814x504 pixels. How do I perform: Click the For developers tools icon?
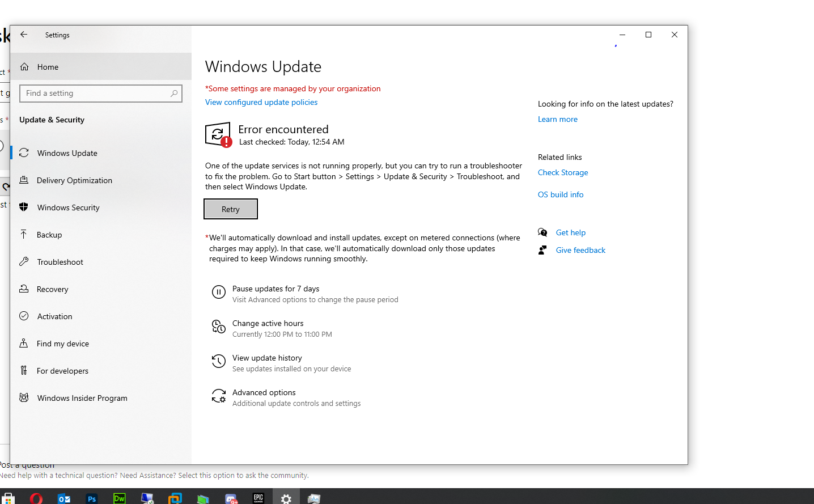pos(24,370)
